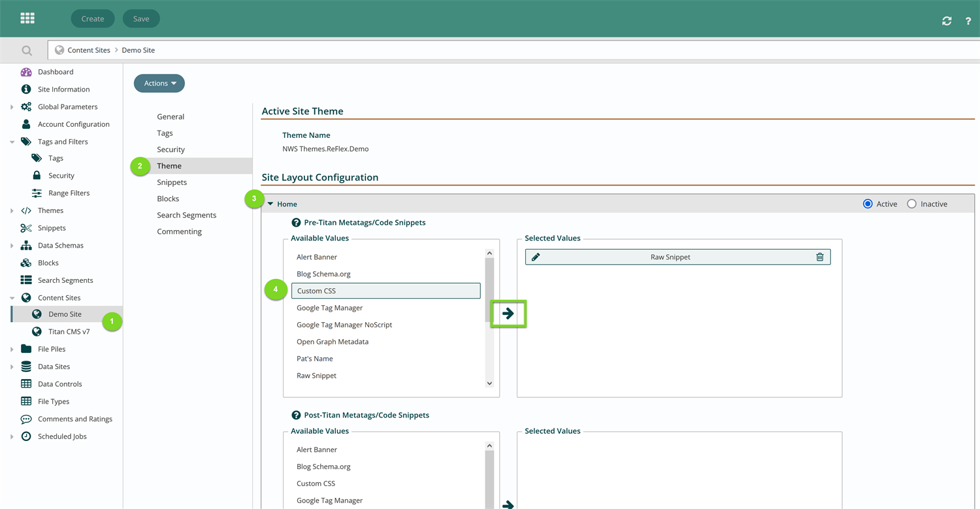Open Account Configuration in sidebar
Viewport: 980px width, 509px height.
pyautogui.click(x=73, y=124)
